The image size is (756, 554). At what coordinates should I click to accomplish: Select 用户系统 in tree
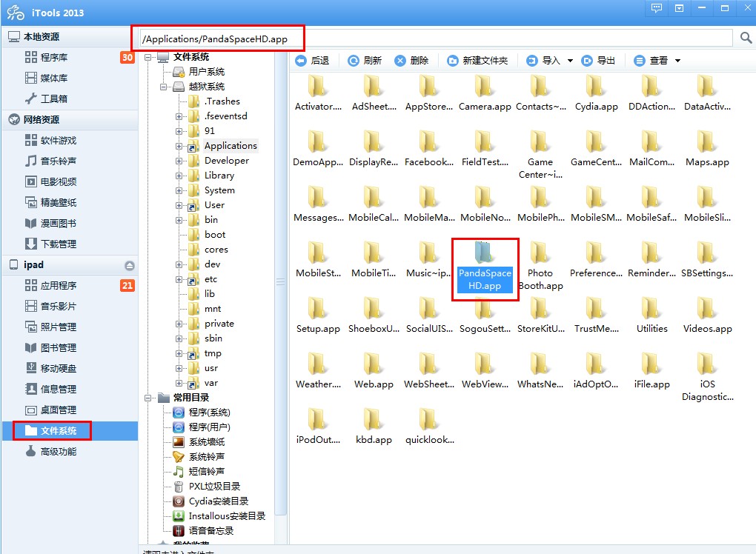pyautogui.click(x=206, y=72)
